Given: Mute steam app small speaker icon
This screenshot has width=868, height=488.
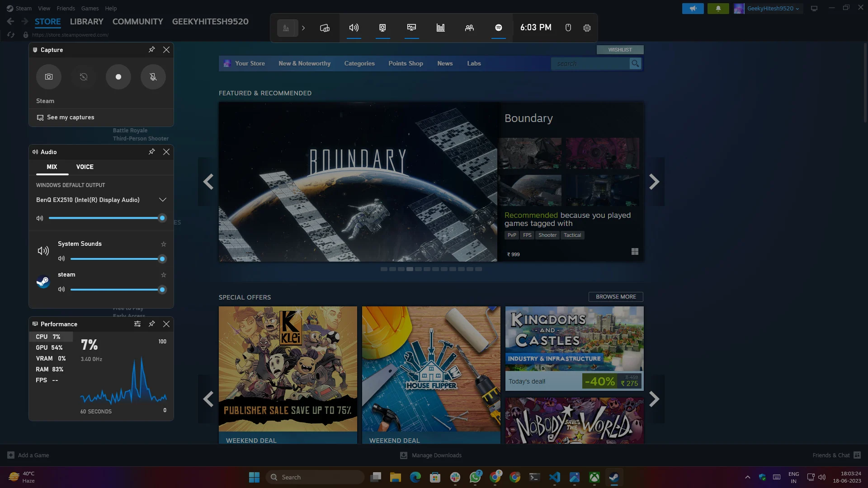Looking at the screenshot, I should (x=61, y=290).
